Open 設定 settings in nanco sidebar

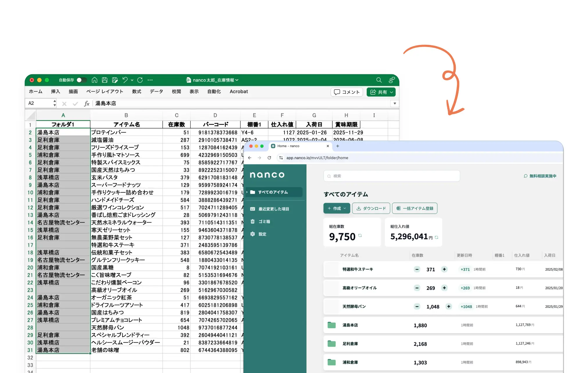[258, 234]
